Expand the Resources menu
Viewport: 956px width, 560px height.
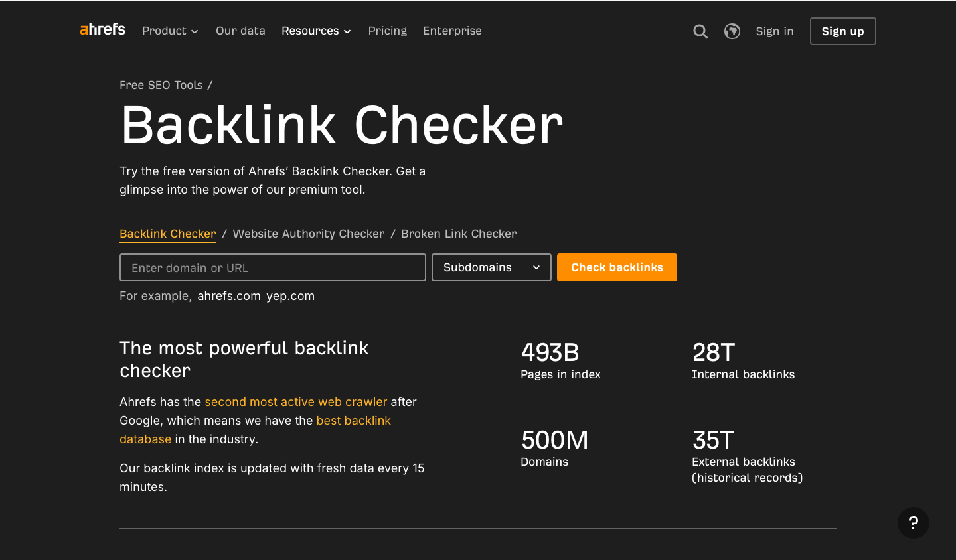[316, 31]
